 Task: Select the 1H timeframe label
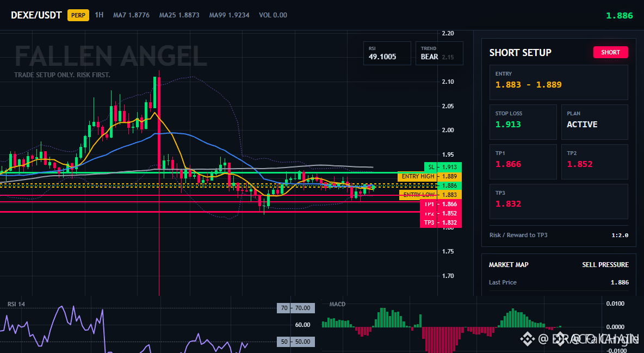(99, 15)
